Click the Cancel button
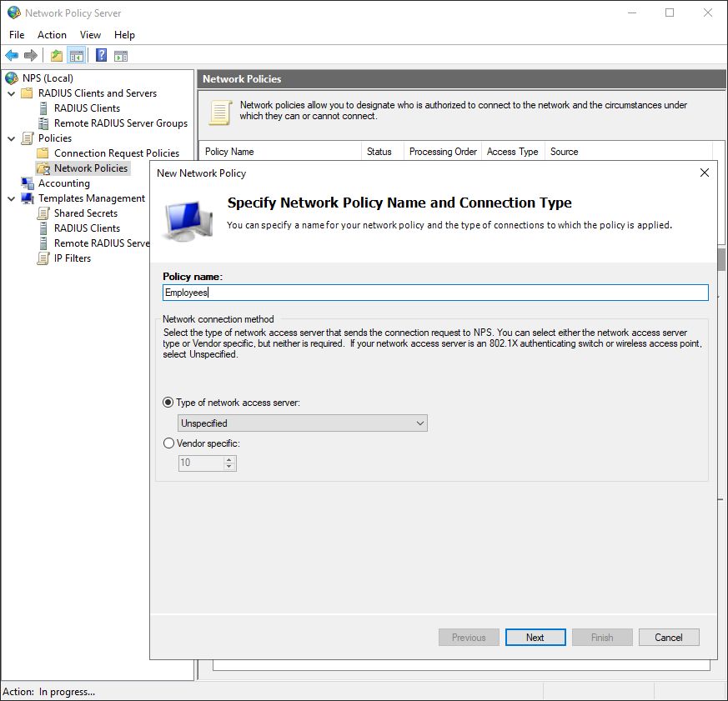This screenshot has height=701, width=728. (x=669, y=638)
